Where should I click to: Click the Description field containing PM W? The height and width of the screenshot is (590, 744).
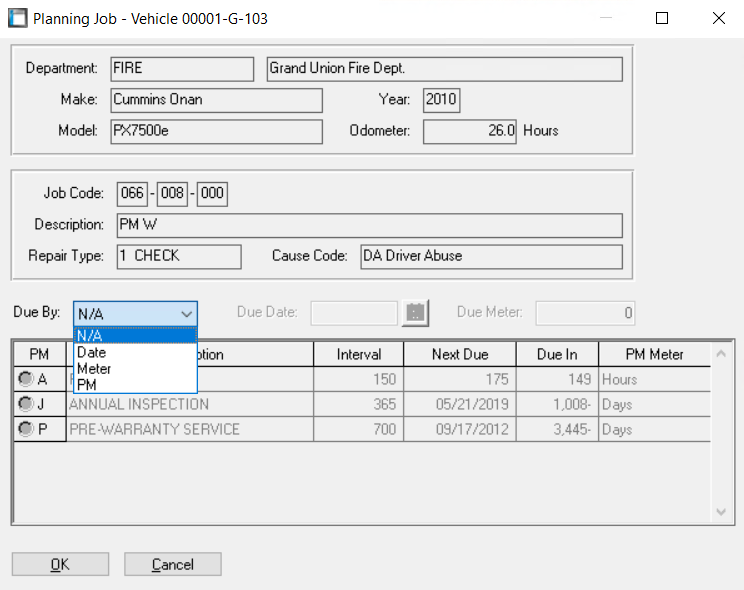(368, 225)
